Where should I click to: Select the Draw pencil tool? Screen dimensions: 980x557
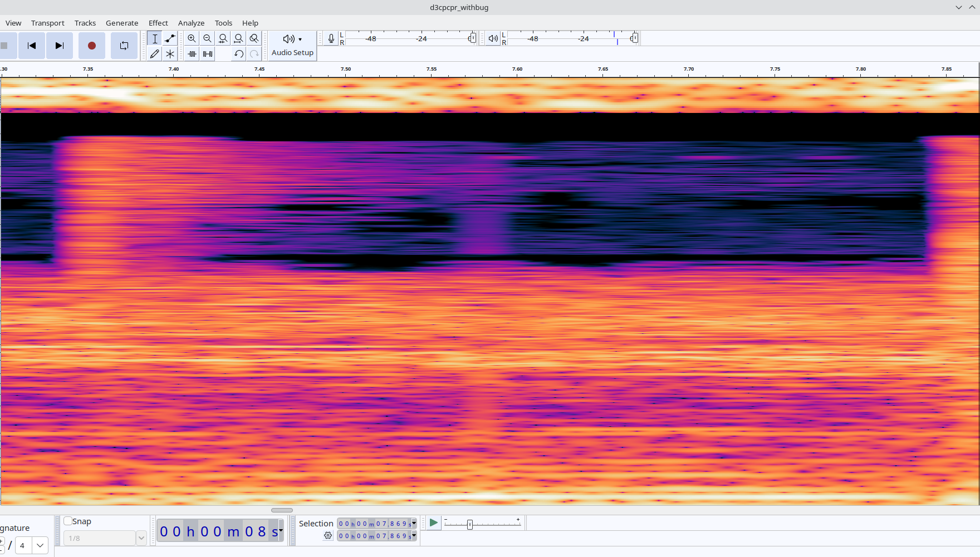(155, 54)
